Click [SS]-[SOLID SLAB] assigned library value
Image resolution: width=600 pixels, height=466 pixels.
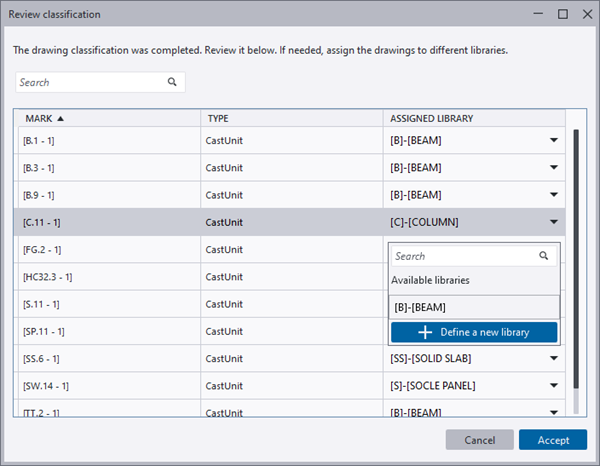[x=430, y=358]
